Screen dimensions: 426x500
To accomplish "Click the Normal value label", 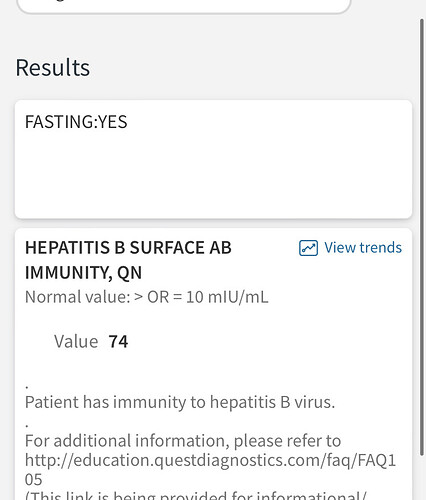I will tap(78, 297).
